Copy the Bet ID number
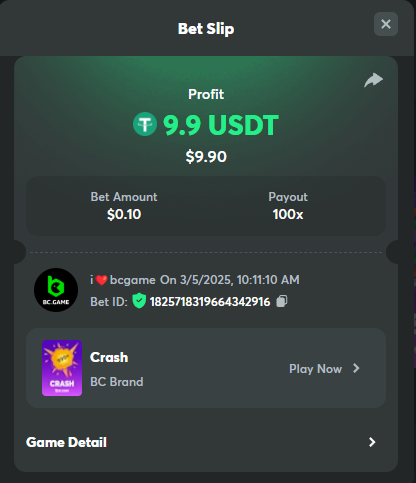The image size is (416, 483). (x=282, y=301)
